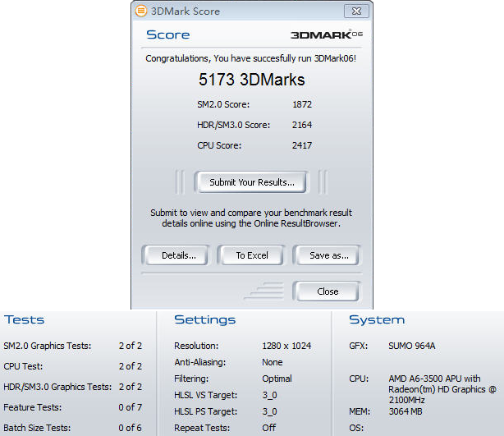Click the Settings section heading

[204, 319]
